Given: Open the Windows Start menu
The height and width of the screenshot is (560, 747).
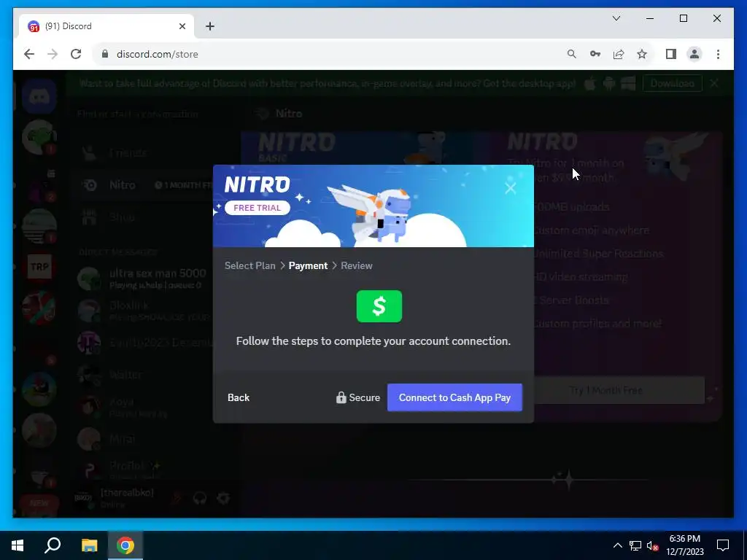Looking at the screenshot, I should point(18,545).
